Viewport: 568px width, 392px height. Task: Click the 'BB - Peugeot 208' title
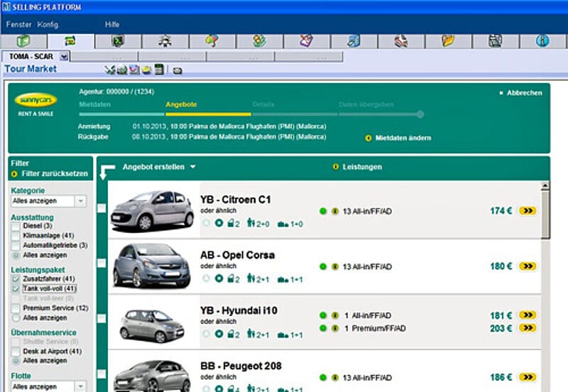tap(241, 366)
